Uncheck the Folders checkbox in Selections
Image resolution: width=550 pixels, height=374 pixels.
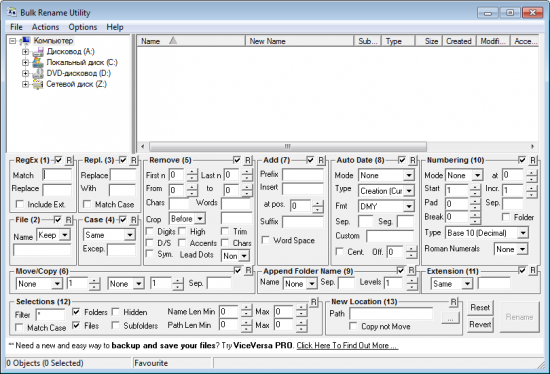click(76, 312)
